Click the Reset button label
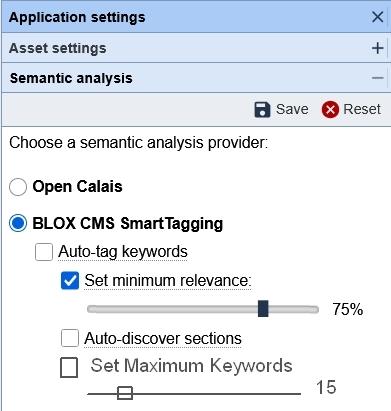Viewport: 391px width, 411px height. tap(362, 109)
